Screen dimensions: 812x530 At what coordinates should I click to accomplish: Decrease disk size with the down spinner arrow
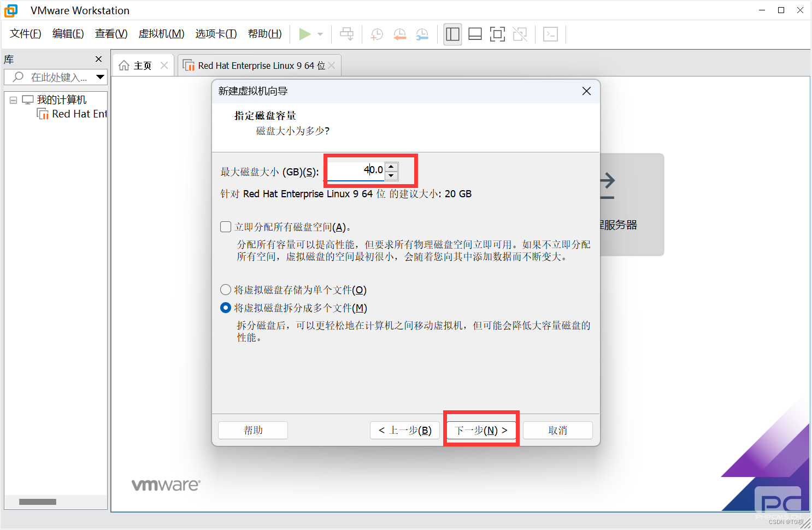click(391, 175)
